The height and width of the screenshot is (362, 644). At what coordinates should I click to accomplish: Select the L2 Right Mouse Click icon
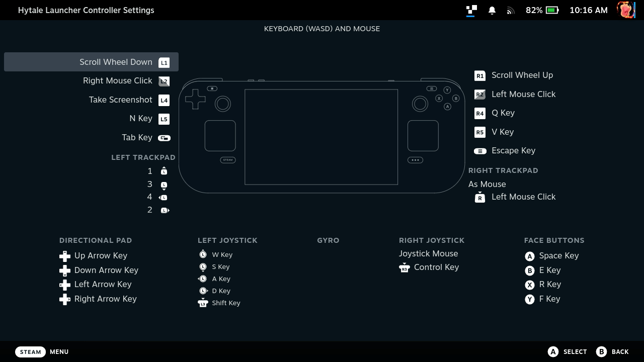[x=164, y=81]
